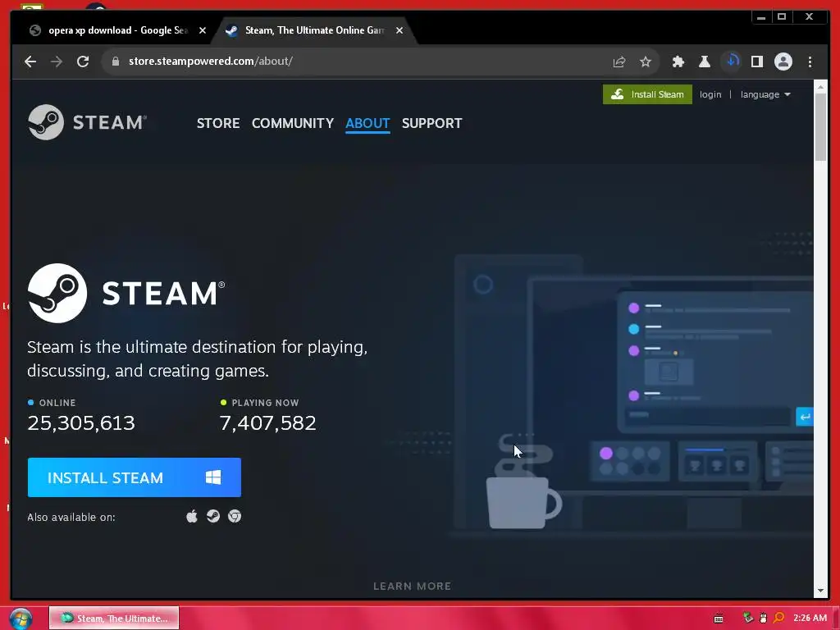This screenshot has width=840, height=630.
Task: Click the share page icon in address bar
Action: coord(619,62)
